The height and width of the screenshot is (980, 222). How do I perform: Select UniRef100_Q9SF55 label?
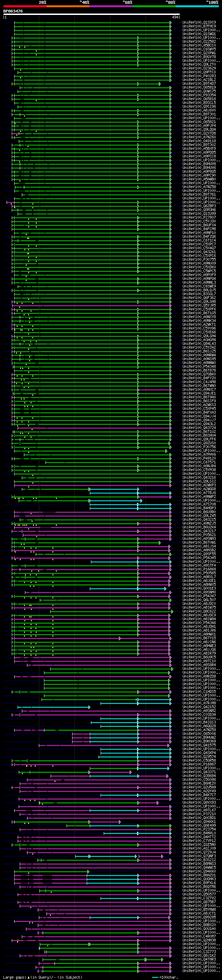tap(199, 554)
